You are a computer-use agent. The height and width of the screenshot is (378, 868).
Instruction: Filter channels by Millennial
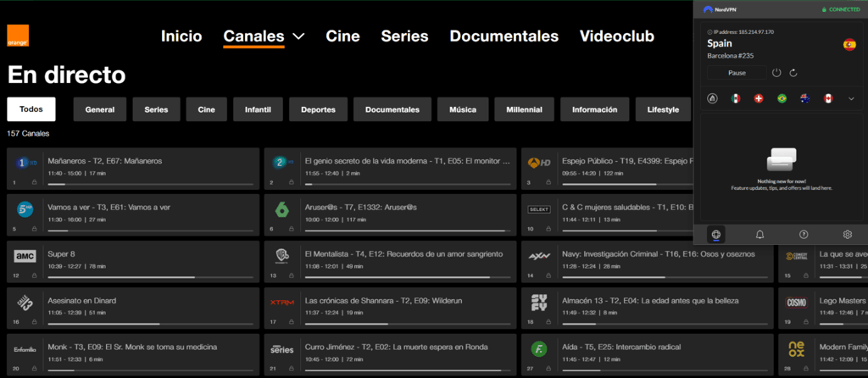tap(524, 109)
